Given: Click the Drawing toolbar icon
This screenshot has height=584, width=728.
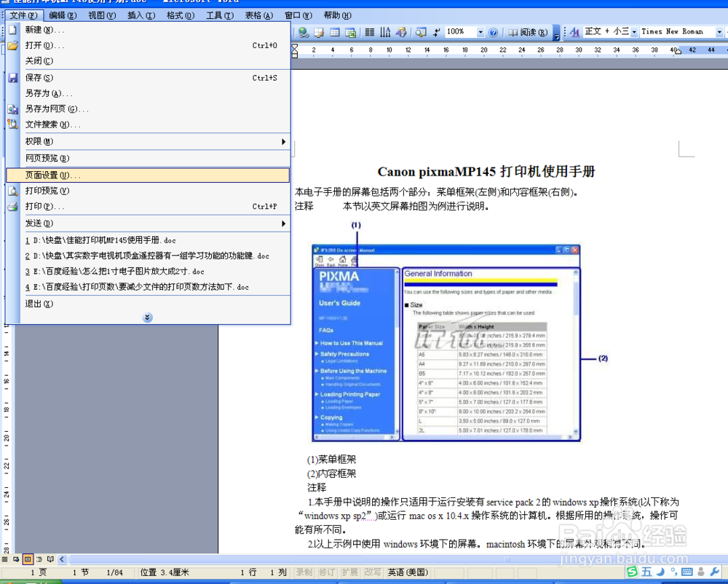Looking at the screenshot, I should click(x=401, y=32).
